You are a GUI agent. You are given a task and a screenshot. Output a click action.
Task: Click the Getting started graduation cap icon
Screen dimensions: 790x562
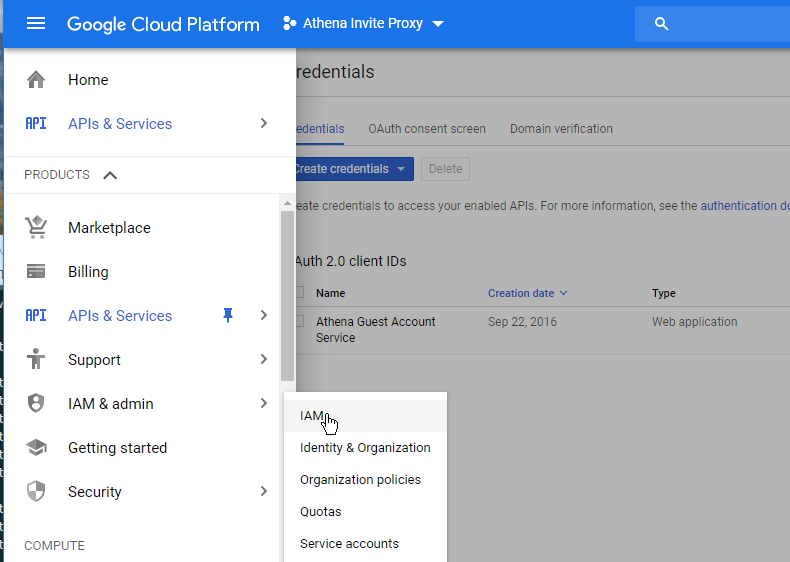point(36,448)
